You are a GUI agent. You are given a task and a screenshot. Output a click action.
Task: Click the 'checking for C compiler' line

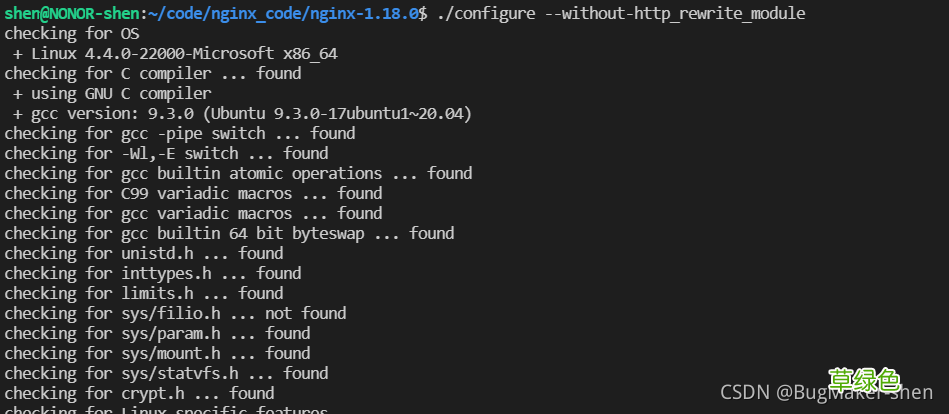click(153, 73)
